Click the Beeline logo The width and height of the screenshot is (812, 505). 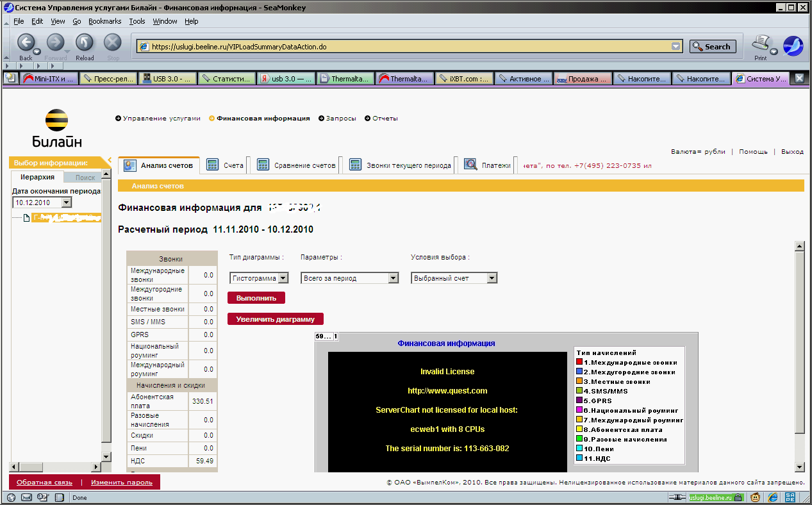click(57, 128)
